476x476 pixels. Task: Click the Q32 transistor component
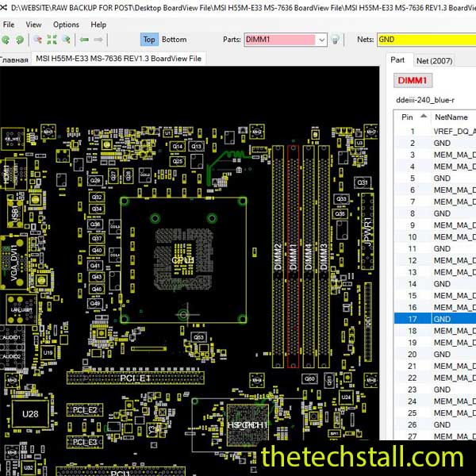(x=97, y=198)
